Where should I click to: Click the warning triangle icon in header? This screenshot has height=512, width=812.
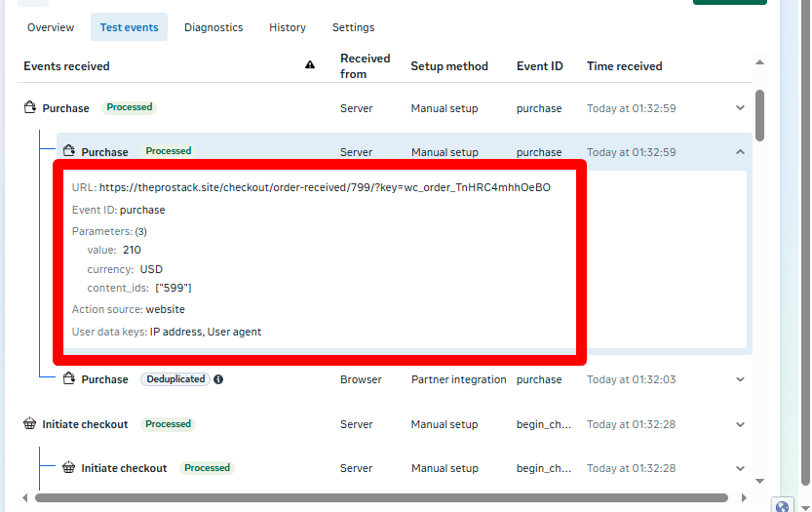pyautogui.click(x=310, y=64)
